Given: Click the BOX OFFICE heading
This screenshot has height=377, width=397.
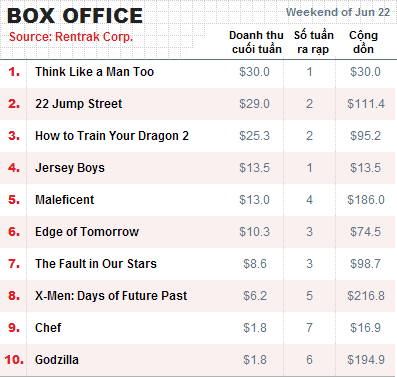Looking at the screenshot, I should pos(75,16).
